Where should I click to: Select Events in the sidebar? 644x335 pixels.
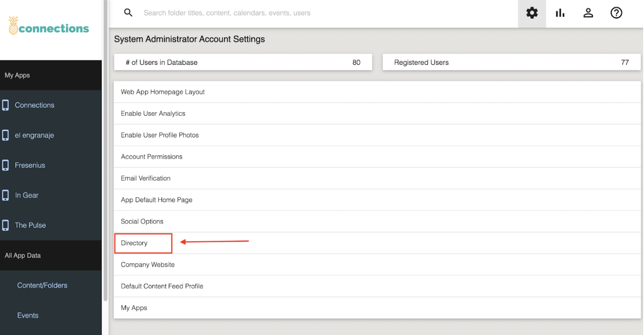tap(27, 315)
